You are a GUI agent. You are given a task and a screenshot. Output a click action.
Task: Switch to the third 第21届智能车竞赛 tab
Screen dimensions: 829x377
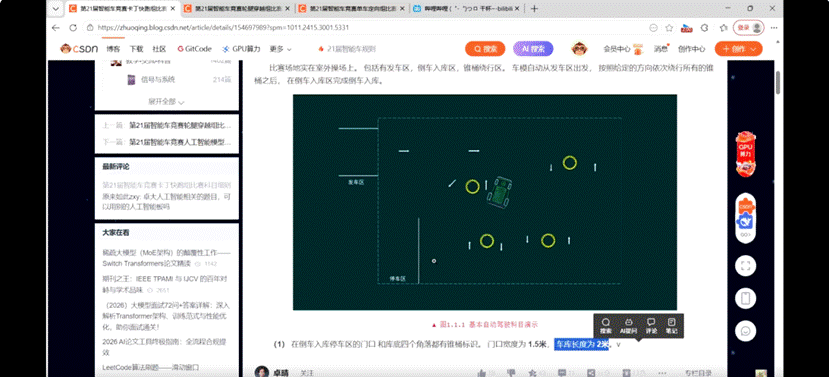[352, 8]
